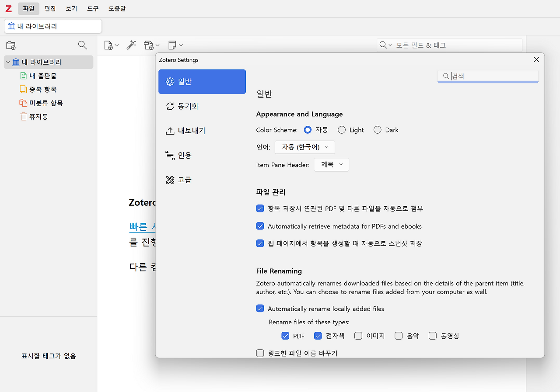Viewport: 560px width, 392px height.
Task: Select the 내 라이브러리 tab
Action: pyautogui.click(x=53, y=26)
